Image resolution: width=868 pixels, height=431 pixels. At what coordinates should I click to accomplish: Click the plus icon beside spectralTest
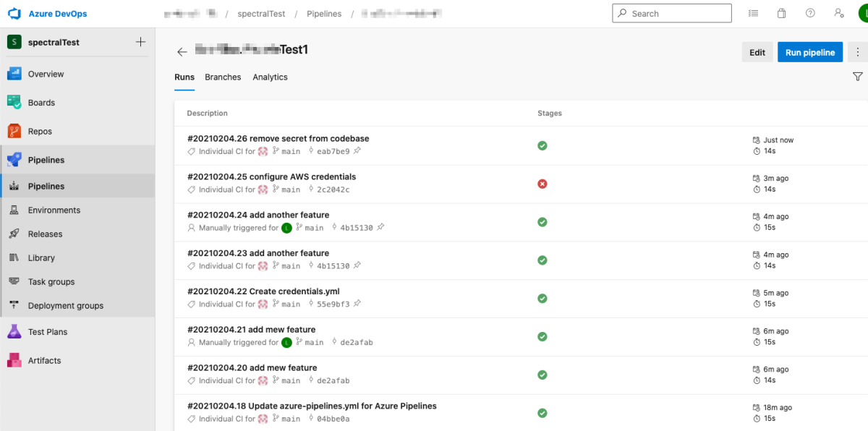(140, 42)
